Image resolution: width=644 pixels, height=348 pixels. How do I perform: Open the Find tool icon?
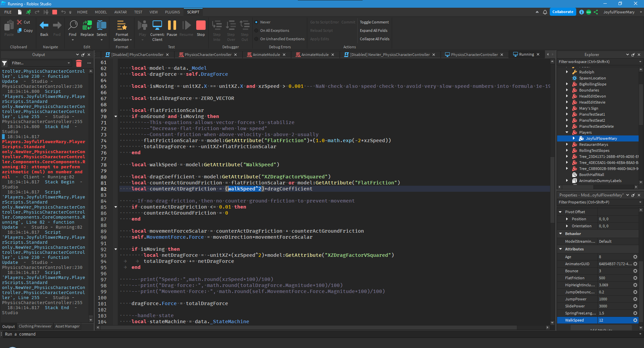[72, 25]
